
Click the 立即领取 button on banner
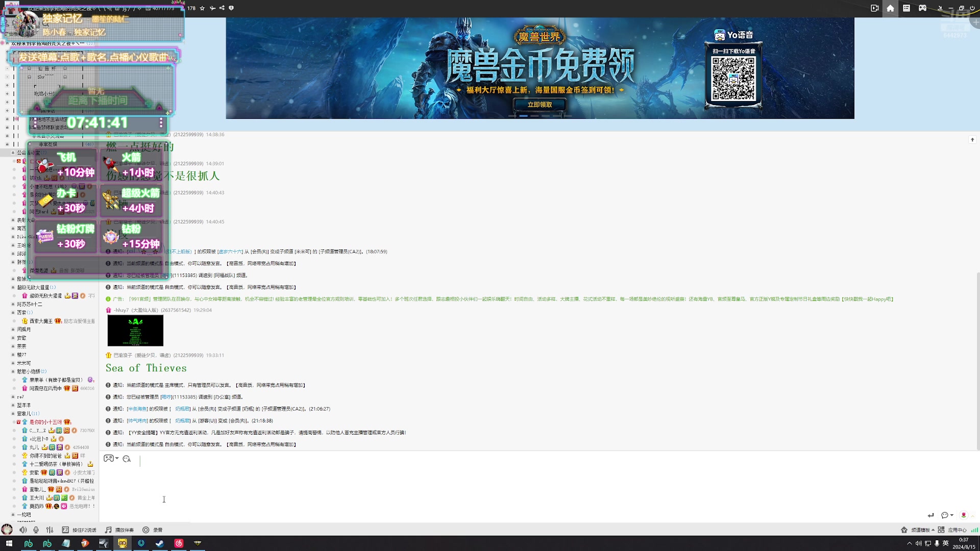tap(540, 105)
